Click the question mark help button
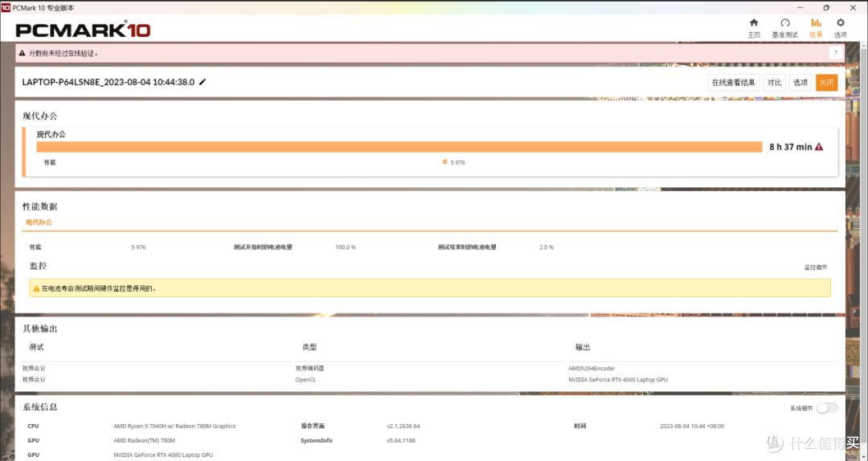This screenshot has width=868, height=461. (835, 53)
